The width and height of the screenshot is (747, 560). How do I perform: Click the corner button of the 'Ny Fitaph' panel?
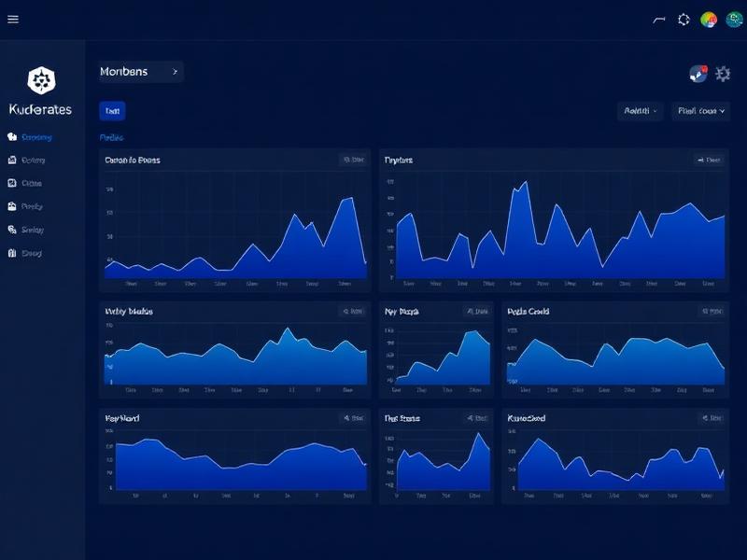click(477, 312)
